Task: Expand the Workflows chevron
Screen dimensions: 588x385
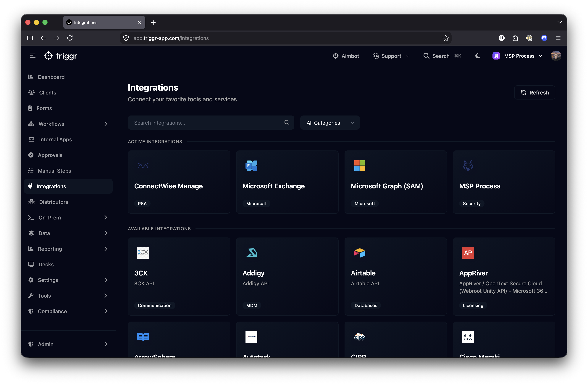Action: pos(106,124)
